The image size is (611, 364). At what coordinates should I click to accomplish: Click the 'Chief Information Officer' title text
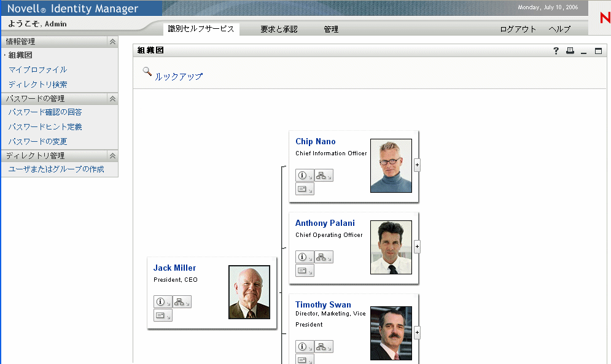(331, 153)
